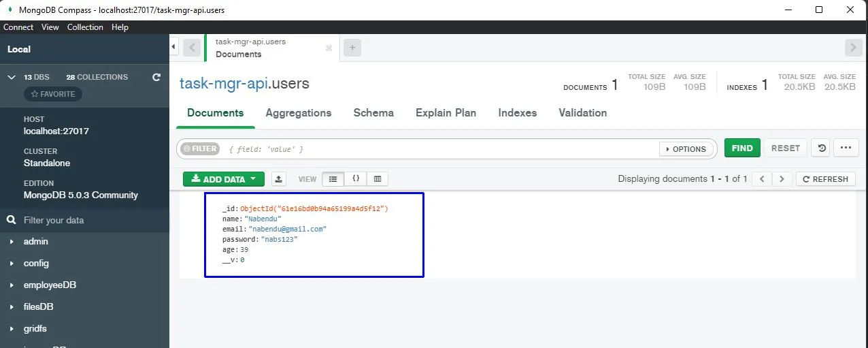Click the email value "nabendu@gmail.com"

point(288,230)
